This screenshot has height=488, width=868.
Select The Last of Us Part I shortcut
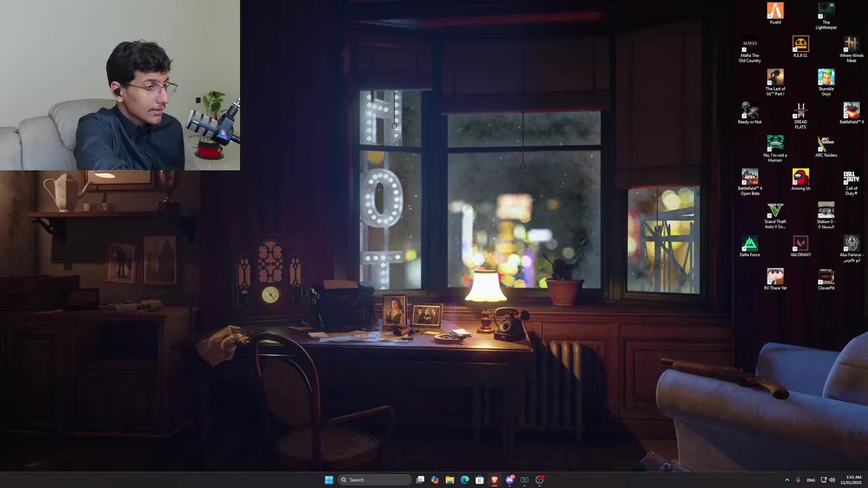(775, 83)
